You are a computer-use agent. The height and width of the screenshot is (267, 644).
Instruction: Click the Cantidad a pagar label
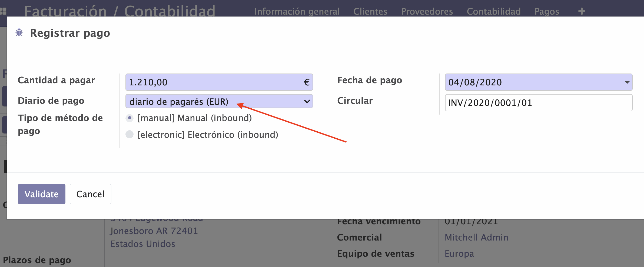coord(56,80)
